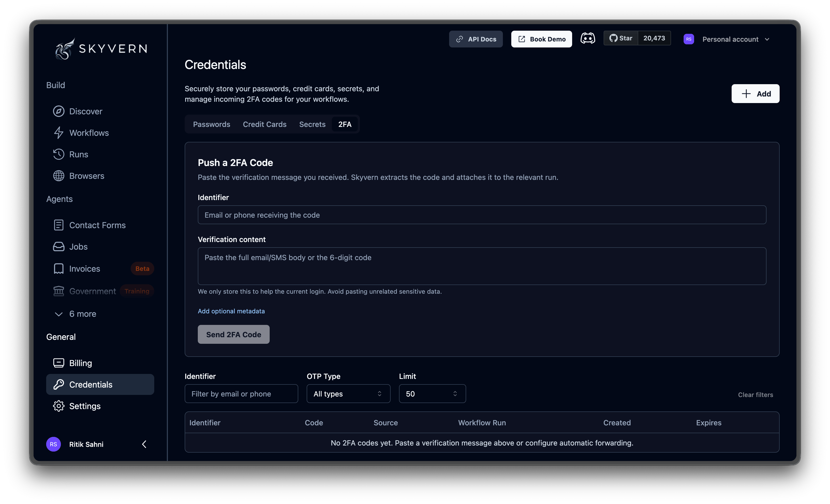The height and width of the screenshot is (504, 830).
Task: Click the Send 2FA Code button
Action: pos(233,334)
